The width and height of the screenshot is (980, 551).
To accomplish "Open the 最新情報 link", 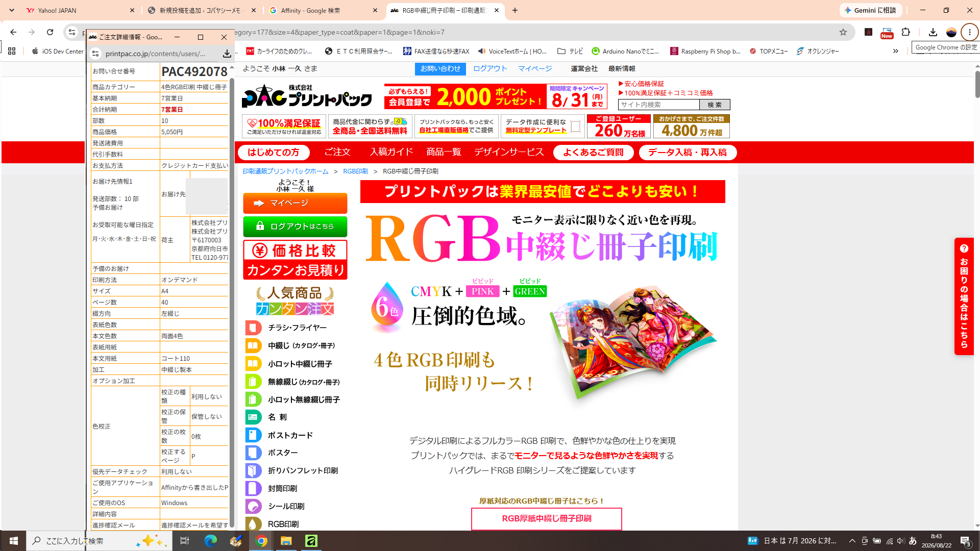I will click(622, 68).
